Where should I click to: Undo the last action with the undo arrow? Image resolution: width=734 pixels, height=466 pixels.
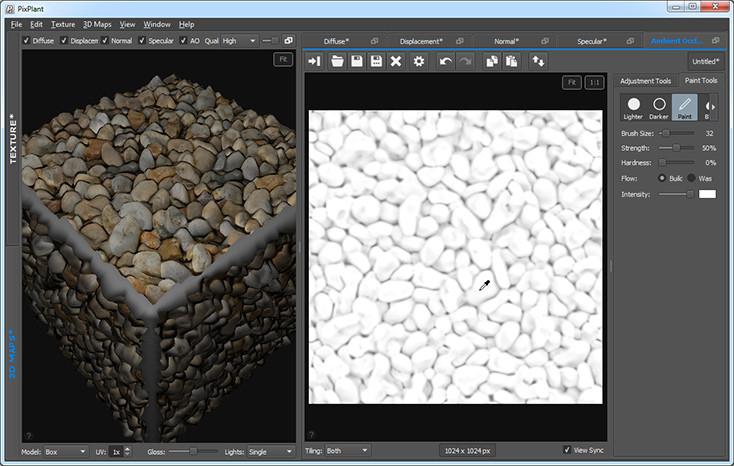coord(445,61)
